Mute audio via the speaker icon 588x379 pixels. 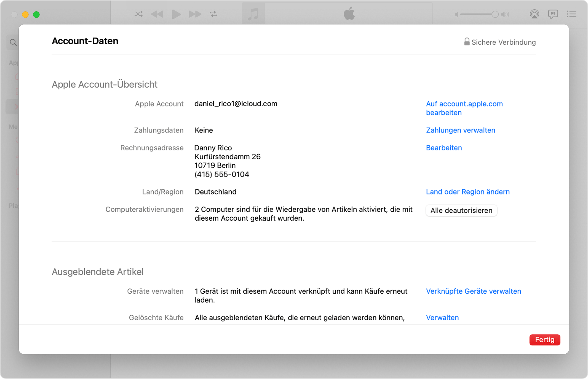click(456, 14)
